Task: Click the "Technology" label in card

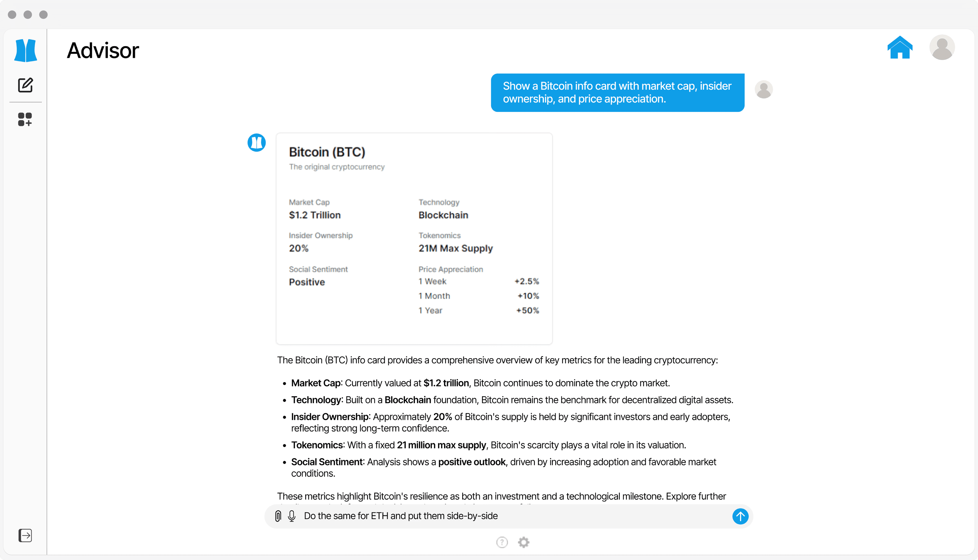Action: 439,202
